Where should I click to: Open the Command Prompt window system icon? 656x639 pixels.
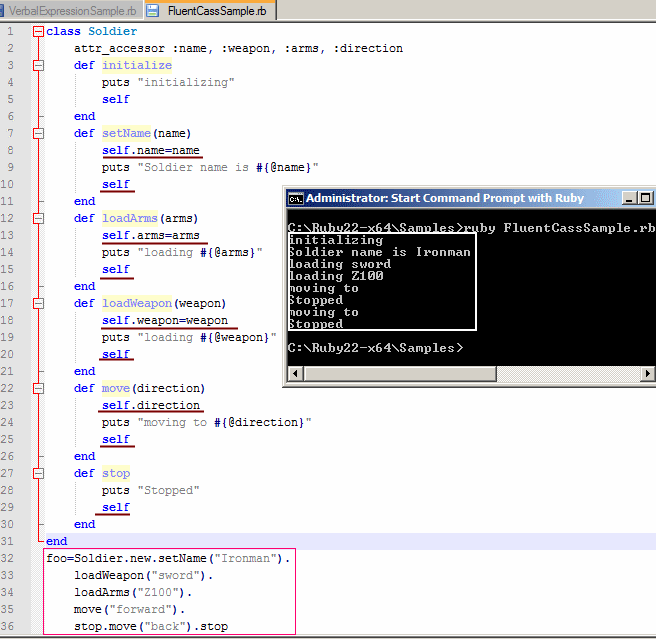[x=295, y=199]
